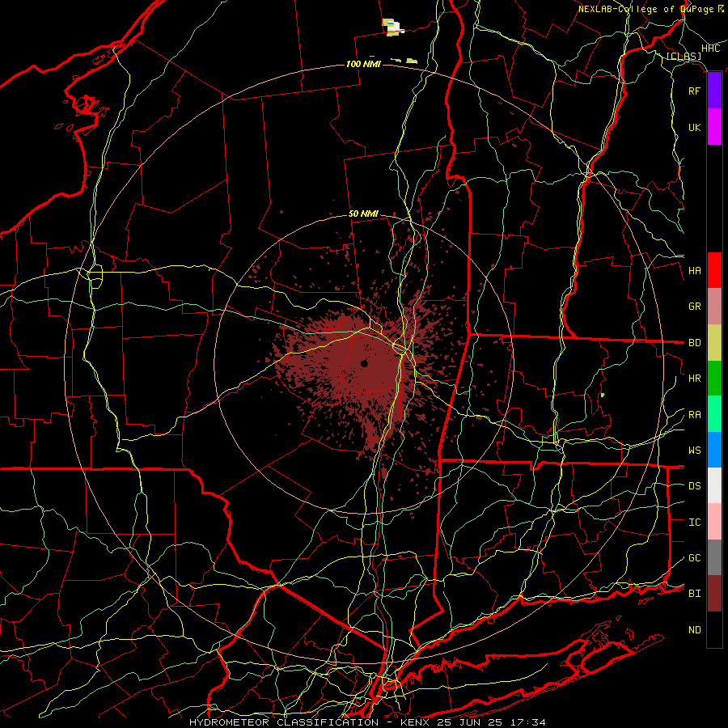This screenshot has height=728, width=728.
Task: Pick the DS white legend swatch
Action: click(714, 485)
